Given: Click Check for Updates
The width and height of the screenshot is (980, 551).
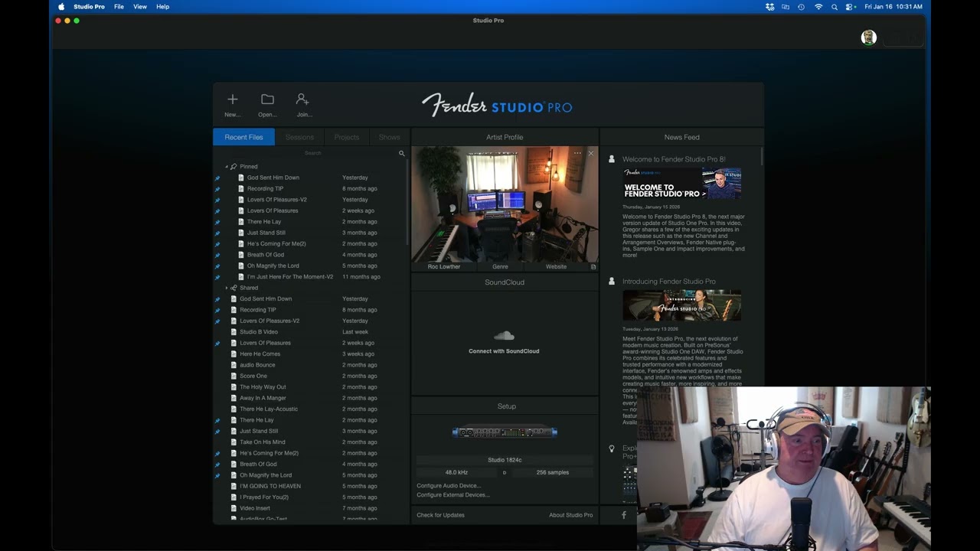Looking at the screenshot, I should pyautogui.click(x=440, y=515).
